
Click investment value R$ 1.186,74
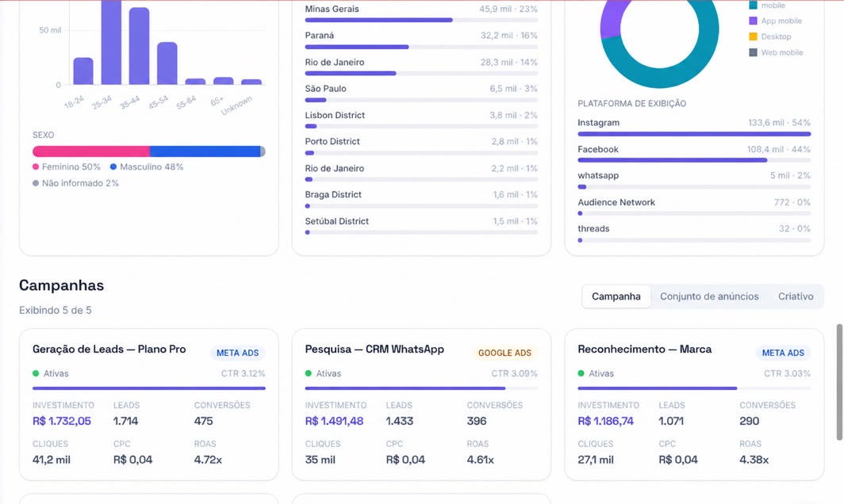[x=605, y=421]
